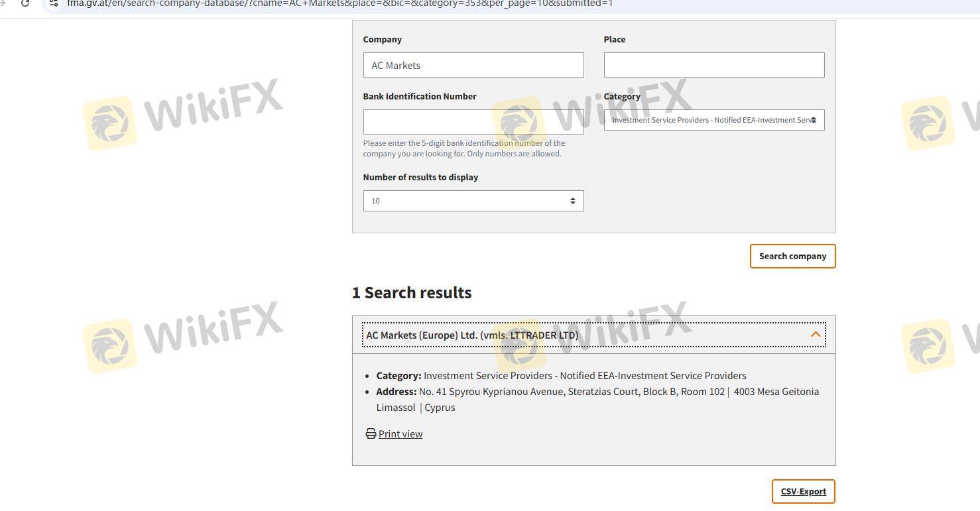Click the Number of results to display label
Image resolution: width=980 pixels, height=511 pixels.
click(420, 177)
